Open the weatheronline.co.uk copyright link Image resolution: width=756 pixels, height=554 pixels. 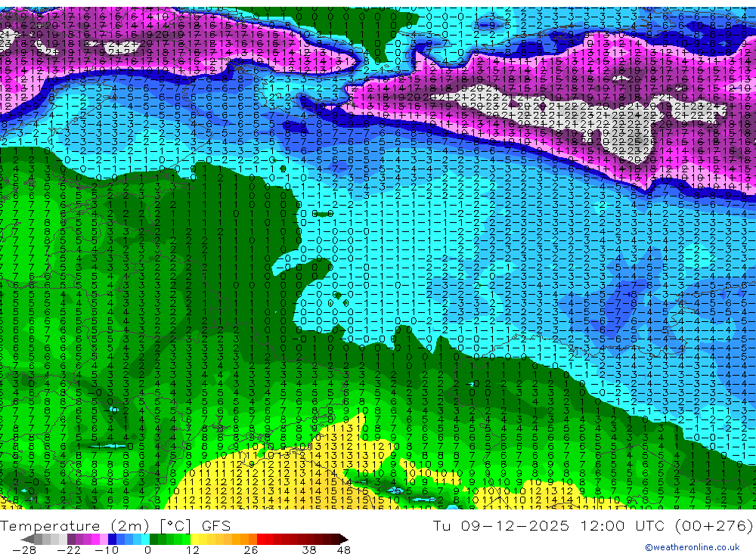692,547
